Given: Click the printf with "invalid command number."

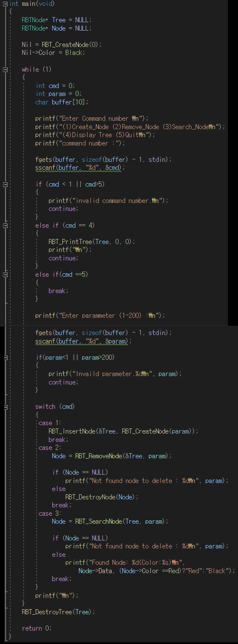Looking at the screenshot, I should 108,201.
